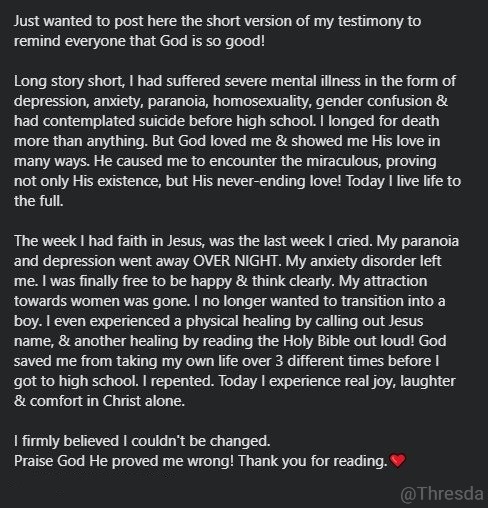Click the phrase "My anxiety disorder left"

363,261
